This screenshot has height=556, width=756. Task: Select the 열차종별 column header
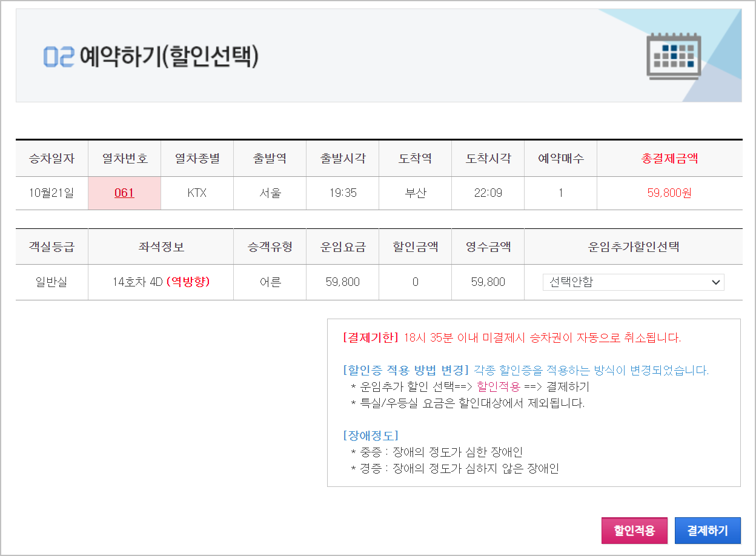[x=197, y=159]
